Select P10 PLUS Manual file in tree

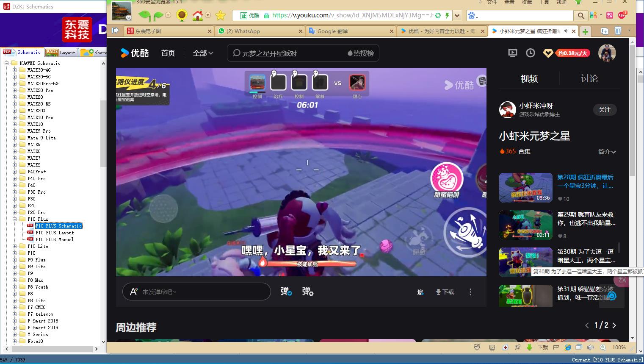pos(55,239)
